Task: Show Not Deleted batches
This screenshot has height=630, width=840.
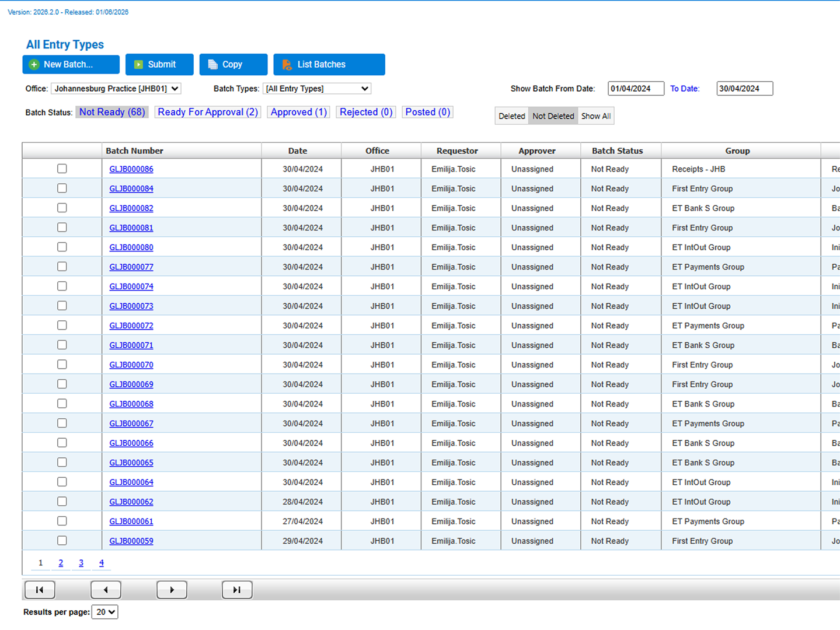Action: [553, 116]
